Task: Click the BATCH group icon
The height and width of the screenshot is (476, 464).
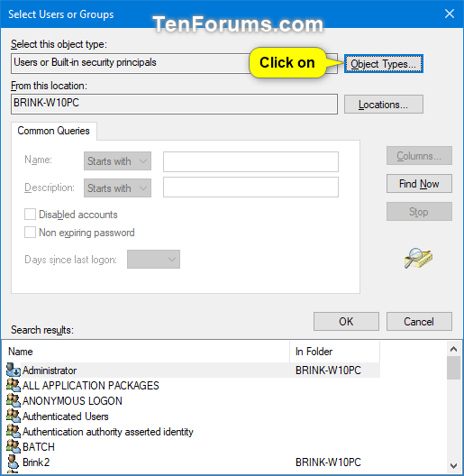Action: [14, 447]
